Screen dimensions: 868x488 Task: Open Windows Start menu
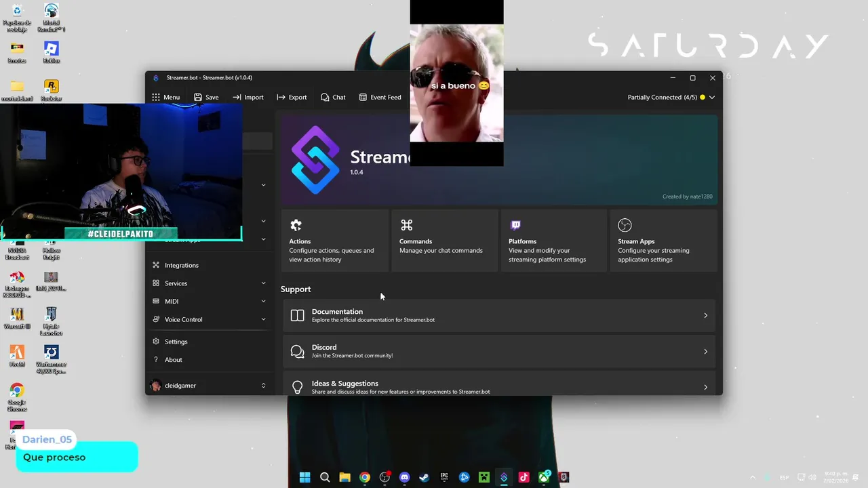[305, 477]
